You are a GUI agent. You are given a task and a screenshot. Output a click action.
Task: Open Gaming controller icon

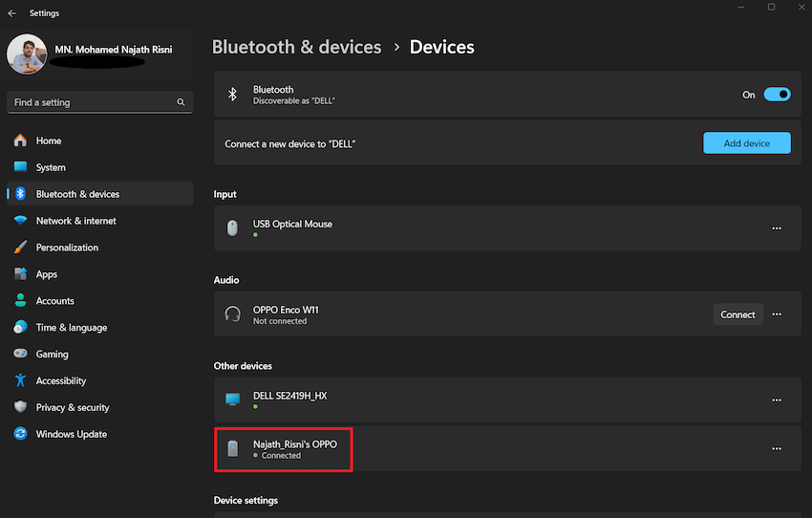pos(20,354)
